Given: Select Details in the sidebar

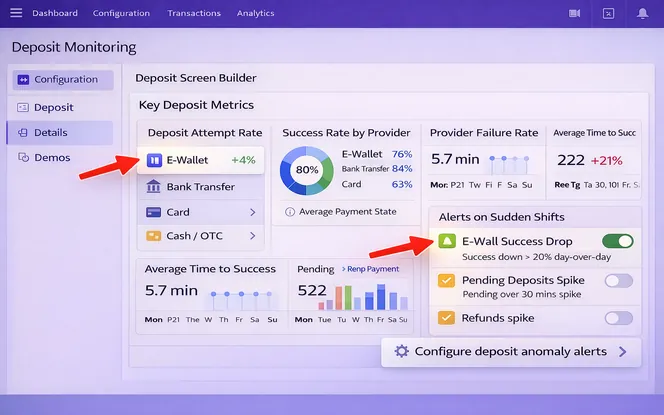Looking at the screenshot, I should [60, 133].
